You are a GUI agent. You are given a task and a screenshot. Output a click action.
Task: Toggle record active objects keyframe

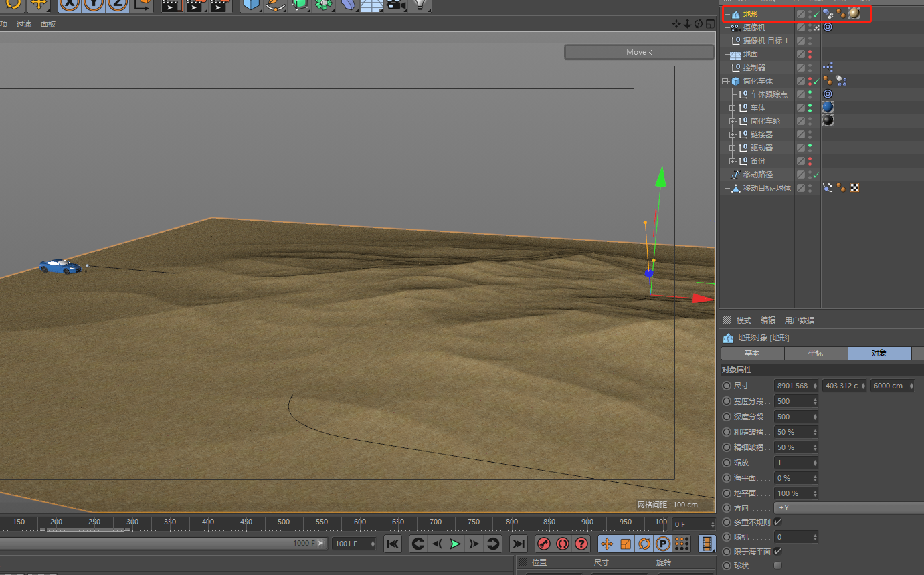click(x=545, y=544)
